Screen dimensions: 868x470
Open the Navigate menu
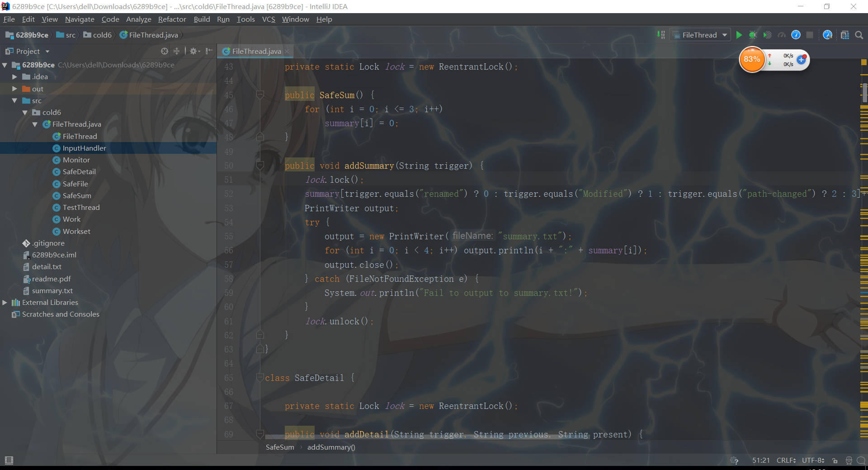(x=80, y=19)
